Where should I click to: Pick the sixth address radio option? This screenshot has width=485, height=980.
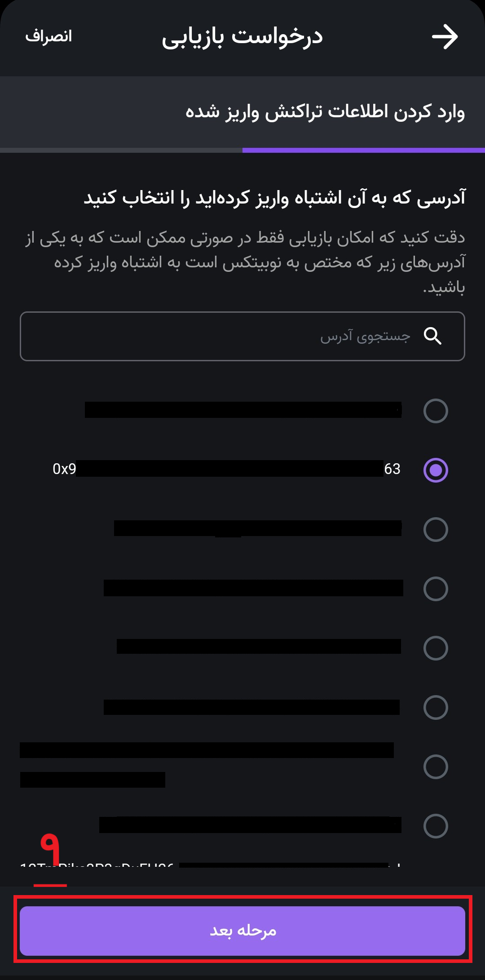click(436, 707)
